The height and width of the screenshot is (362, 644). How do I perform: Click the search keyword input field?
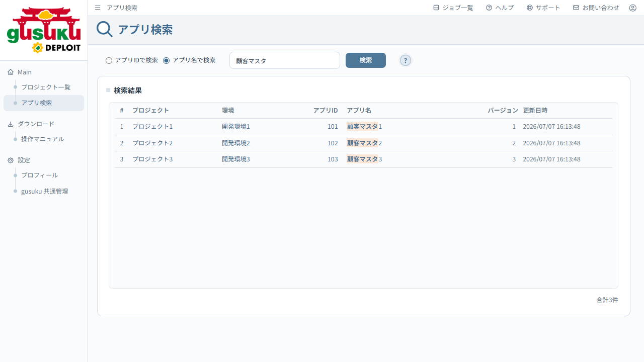(x=285, y=60)
